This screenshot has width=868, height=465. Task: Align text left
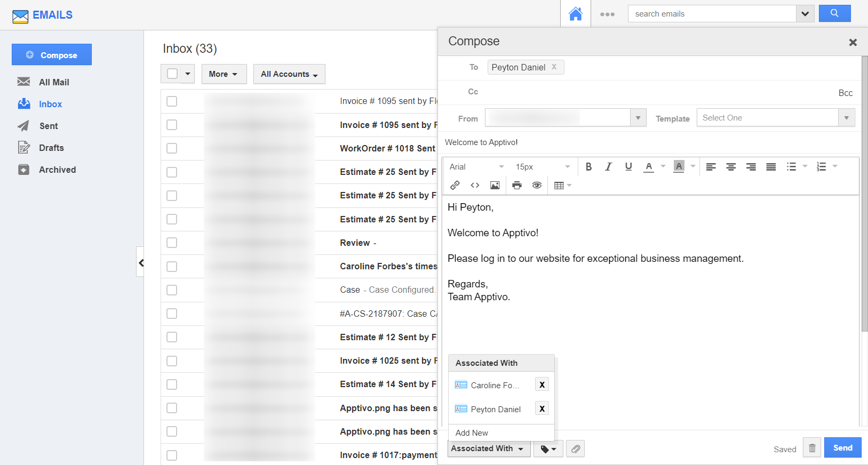(x=711, y=167)
